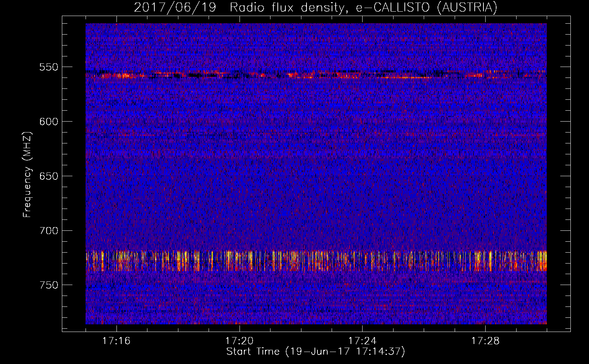589x364 pixels.
Task: Select the 17:28 time tick label
Action: pos(485,341)
